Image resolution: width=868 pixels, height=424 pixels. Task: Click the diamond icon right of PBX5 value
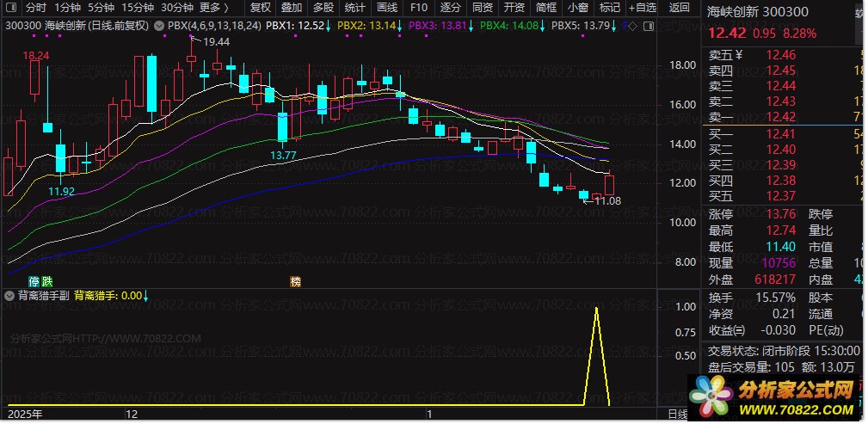pyautogui.click(x=631, y=26)
